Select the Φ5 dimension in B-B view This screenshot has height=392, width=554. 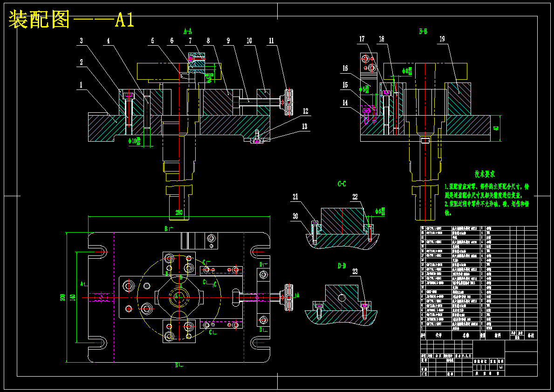click(x=365, y=89)
